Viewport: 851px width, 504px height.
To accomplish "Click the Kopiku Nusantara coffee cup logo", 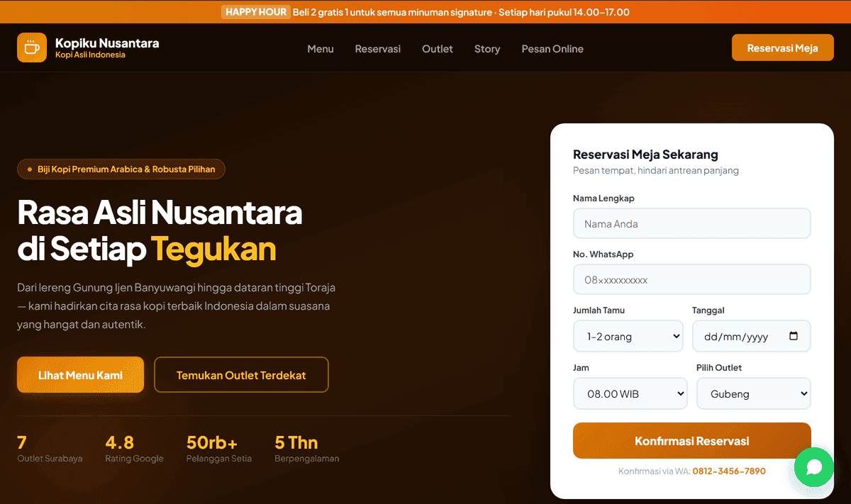I will click(x=32, y=47).
